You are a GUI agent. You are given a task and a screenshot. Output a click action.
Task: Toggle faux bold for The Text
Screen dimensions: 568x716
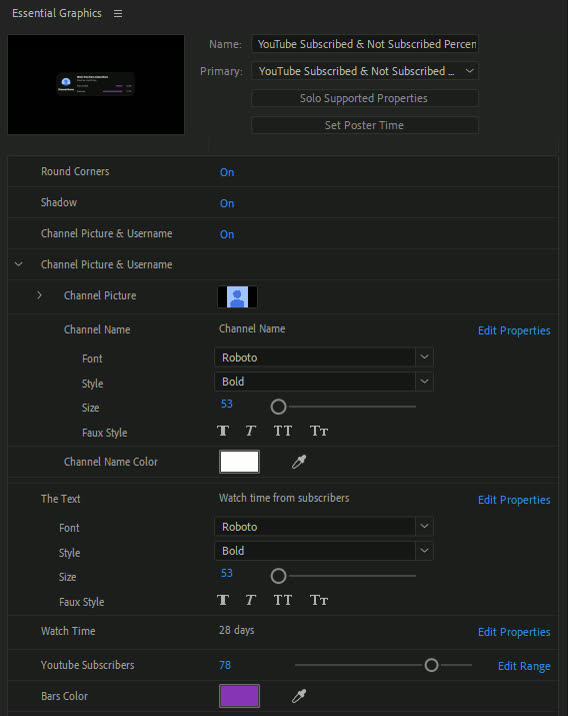pyautogui.click(x=223, y=600)
